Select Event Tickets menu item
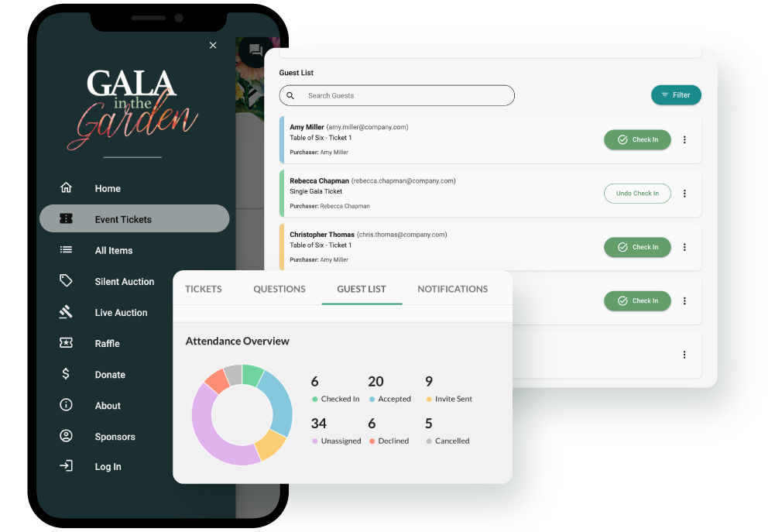The width and height of the screenshot is (775, 532). point(135,218)
